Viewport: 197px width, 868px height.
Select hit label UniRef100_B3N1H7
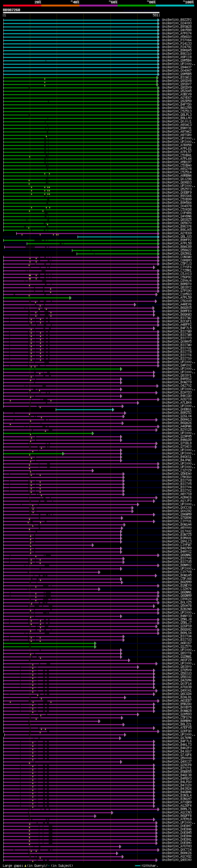click(x=177, y=799)
